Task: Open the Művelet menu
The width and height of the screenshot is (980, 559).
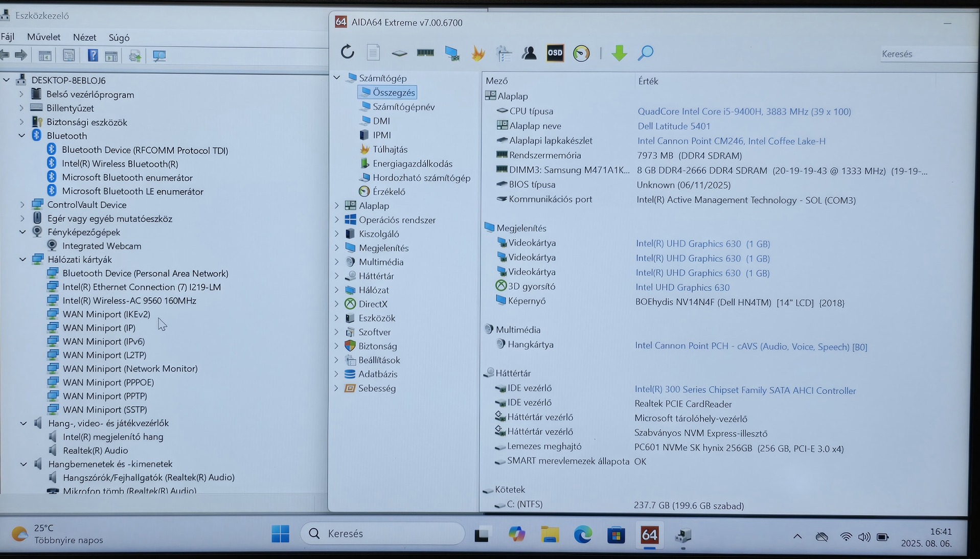Action: point(44,37)
